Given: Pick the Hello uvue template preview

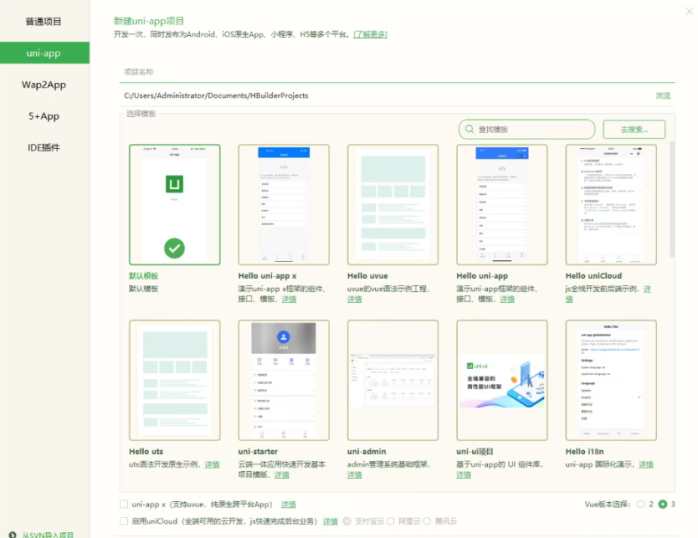Looking at the screenshot, I should coord(392,205).
